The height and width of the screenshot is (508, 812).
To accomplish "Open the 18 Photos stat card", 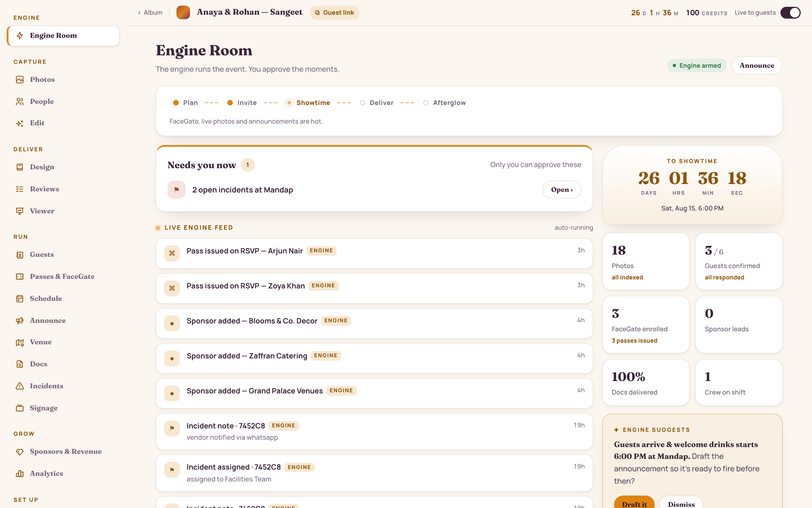I will coord(646,261).
